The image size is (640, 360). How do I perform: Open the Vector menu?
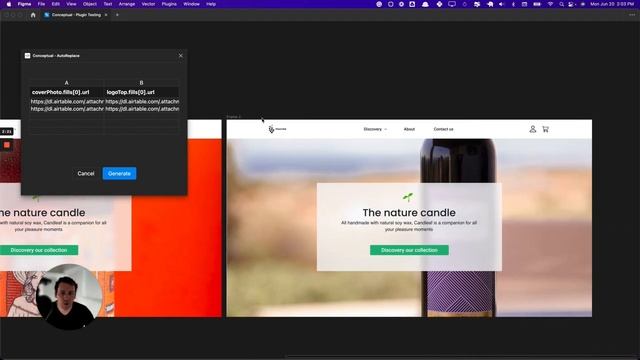(148, 4)
